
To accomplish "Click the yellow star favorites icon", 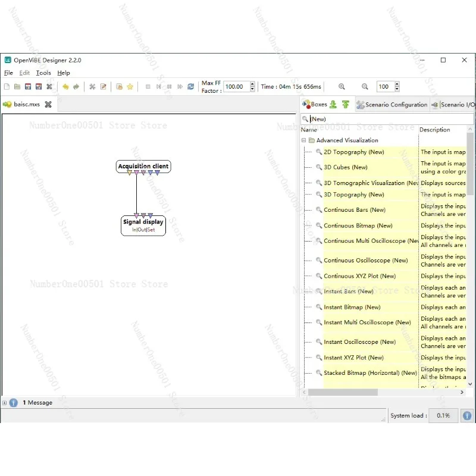I will [130, 86].
